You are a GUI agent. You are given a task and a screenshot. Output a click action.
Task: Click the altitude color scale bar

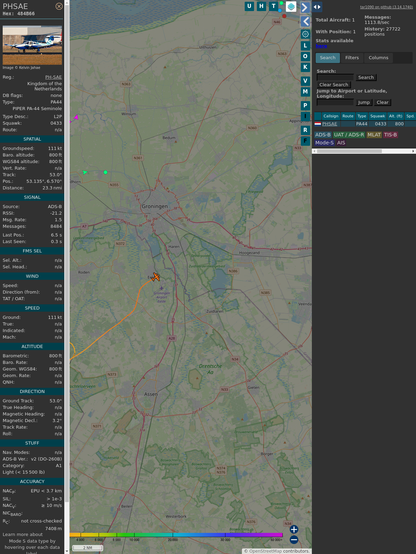coord(176,535)
